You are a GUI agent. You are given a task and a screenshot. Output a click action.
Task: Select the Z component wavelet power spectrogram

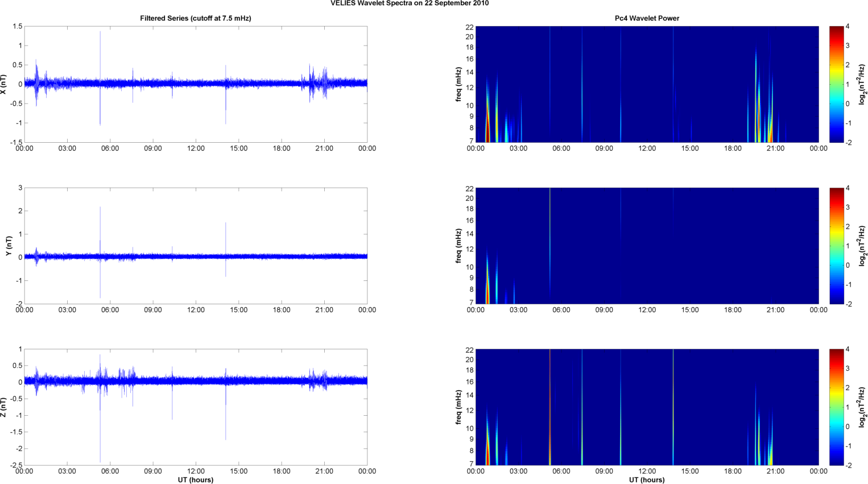pyautogui.click(x=647, y=407)
